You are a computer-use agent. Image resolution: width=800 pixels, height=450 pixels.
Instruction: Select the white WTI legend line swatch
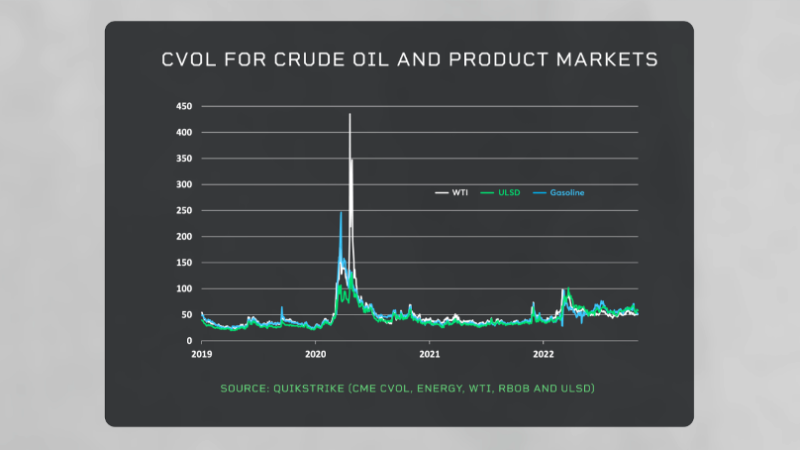tap(441, 192)
